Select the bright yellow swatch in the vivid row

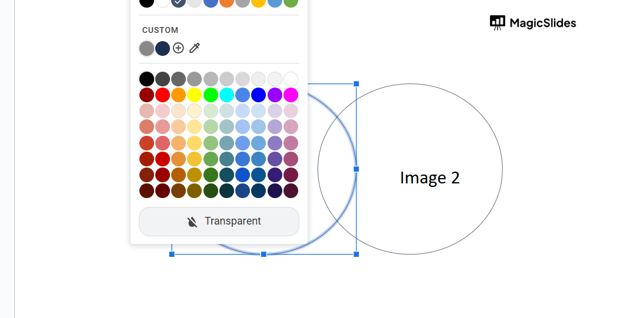click(195, 95)
